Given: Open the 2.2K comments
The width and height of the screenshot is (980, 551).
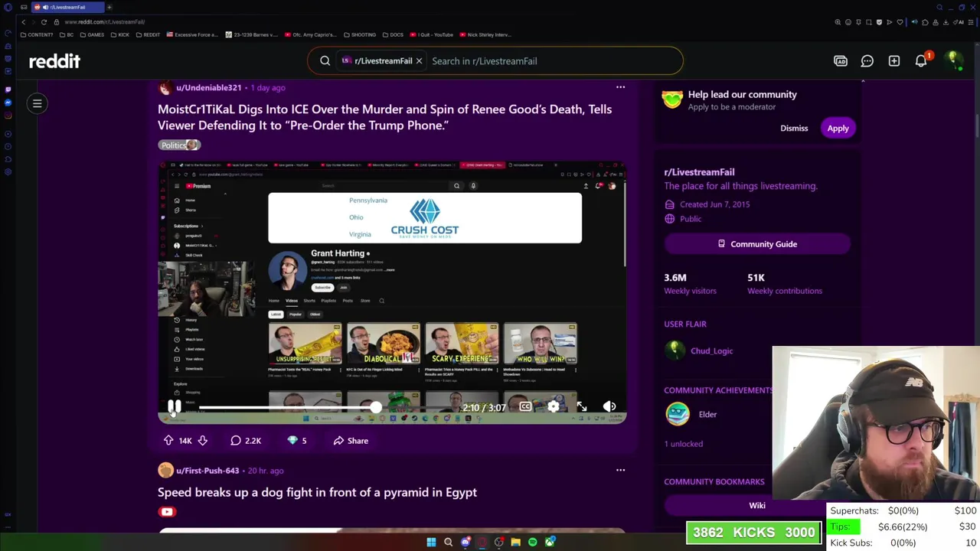Looking at the screenshot, I should pos(246,441).
